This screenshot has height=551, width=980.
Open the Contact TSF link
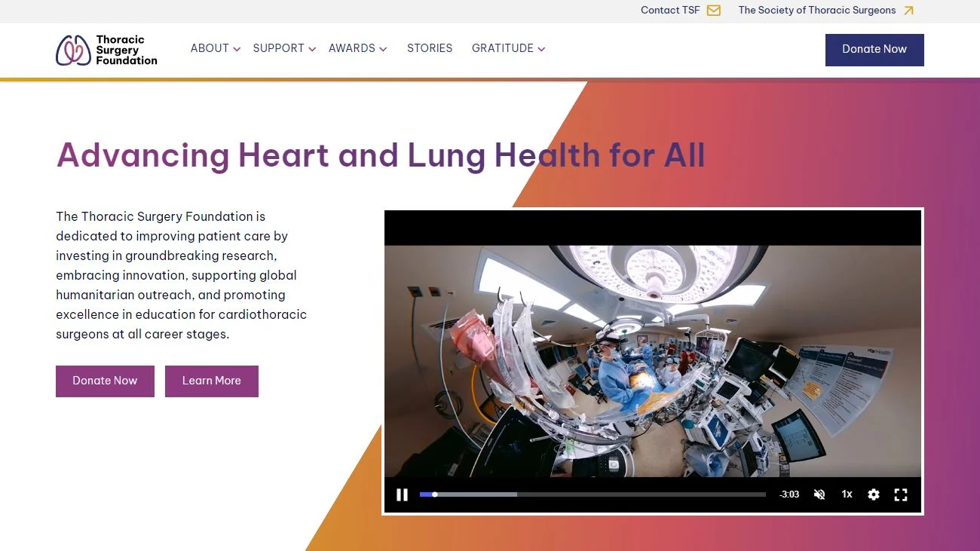(x=670, y=11)
